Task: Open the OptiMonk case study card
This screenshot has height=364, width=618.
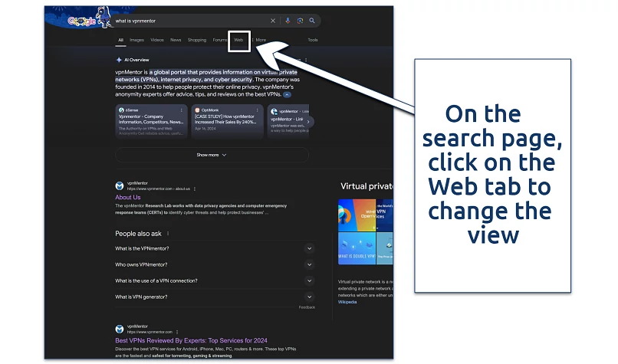Action: pyautogui.click(x=227, y=121)
